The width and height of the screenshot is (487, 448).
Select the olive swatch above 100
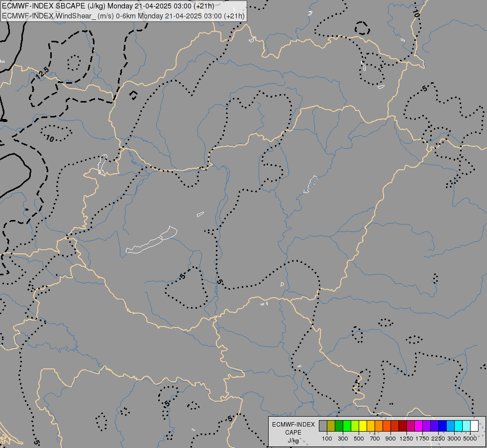coord(331,426)
